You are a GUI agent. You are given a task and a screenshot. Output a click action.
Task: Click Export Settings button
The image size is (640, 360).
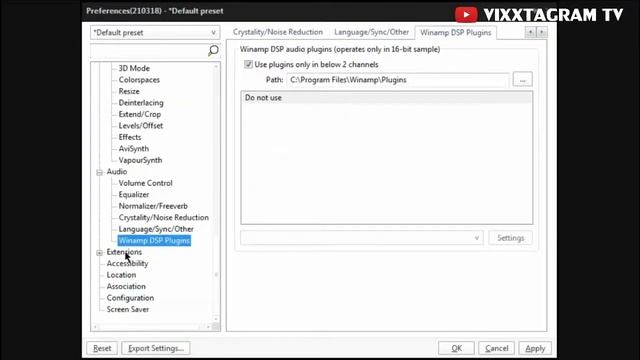click(156, 348)
